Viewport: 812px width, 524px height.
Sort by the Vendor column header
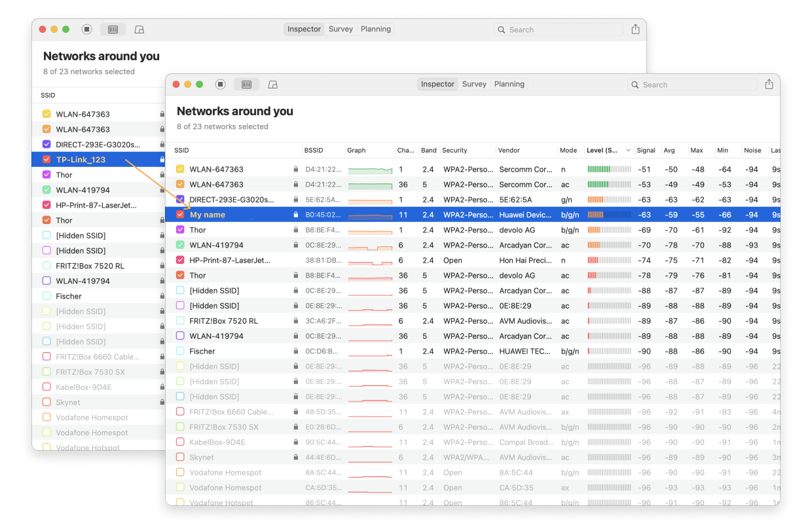[x=509, y=151]
